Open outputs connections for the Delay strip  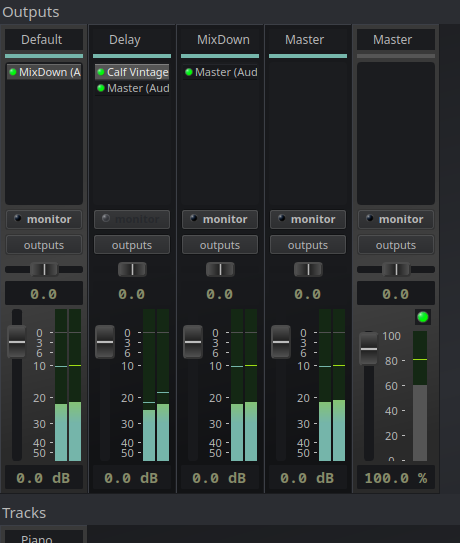[x=132, y=245]
